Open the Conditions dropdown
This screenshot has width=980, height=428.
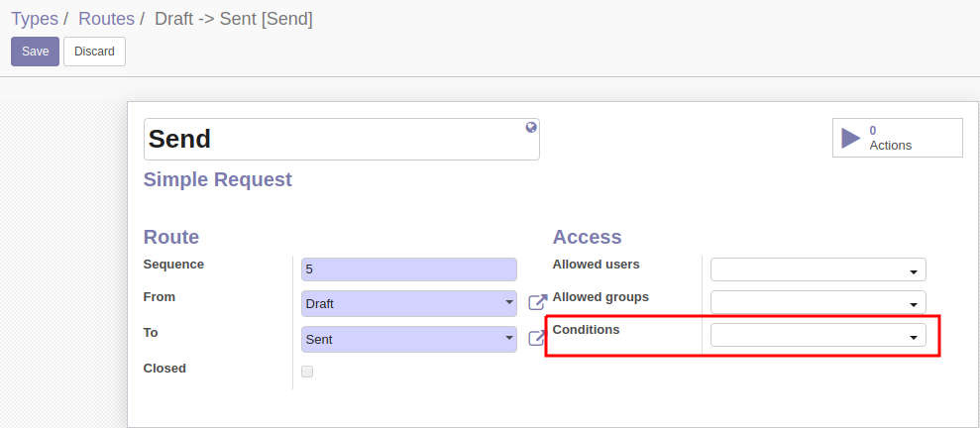818,335
